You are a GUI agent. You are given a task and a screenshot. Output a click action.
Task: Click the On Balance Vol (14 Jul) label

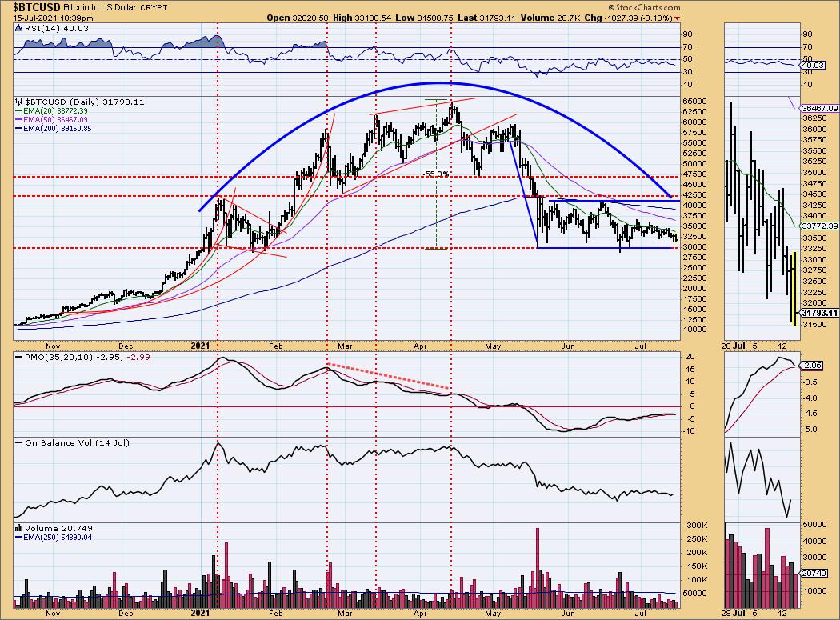[x=77, y=442]
